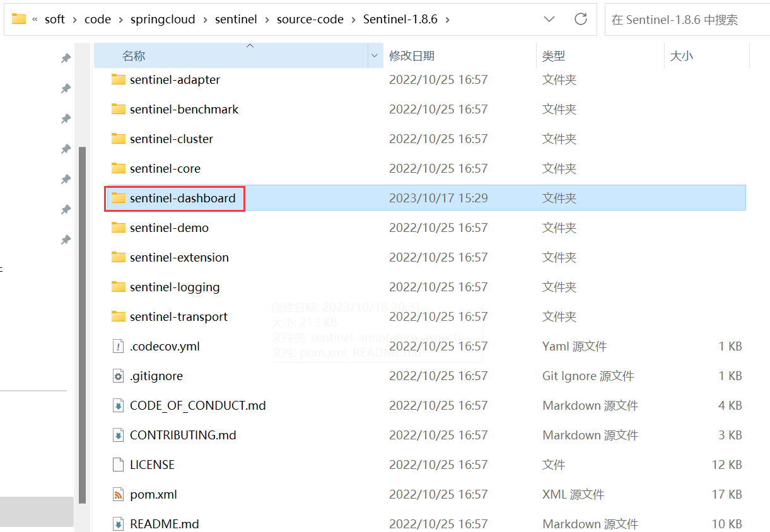Click the .codecov.yml file icon
770x532 pixels.
[x=118, y=346]
